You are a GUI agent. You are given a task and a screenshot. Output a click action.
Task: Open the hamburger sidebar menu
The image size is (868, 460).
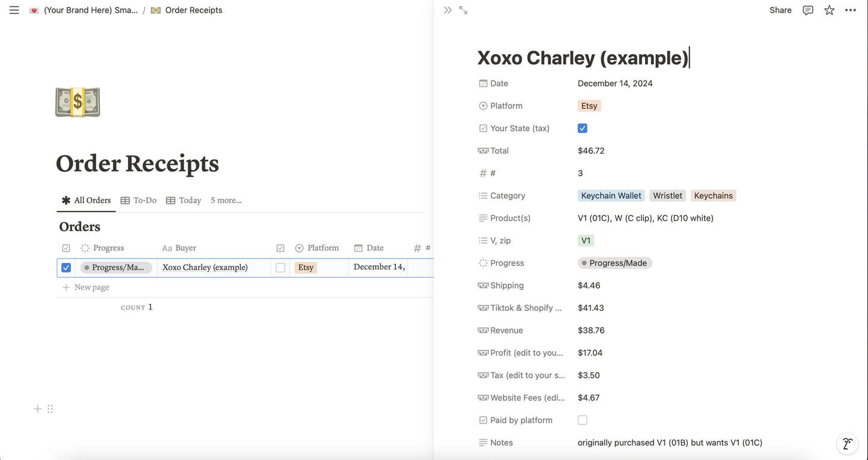14,10
